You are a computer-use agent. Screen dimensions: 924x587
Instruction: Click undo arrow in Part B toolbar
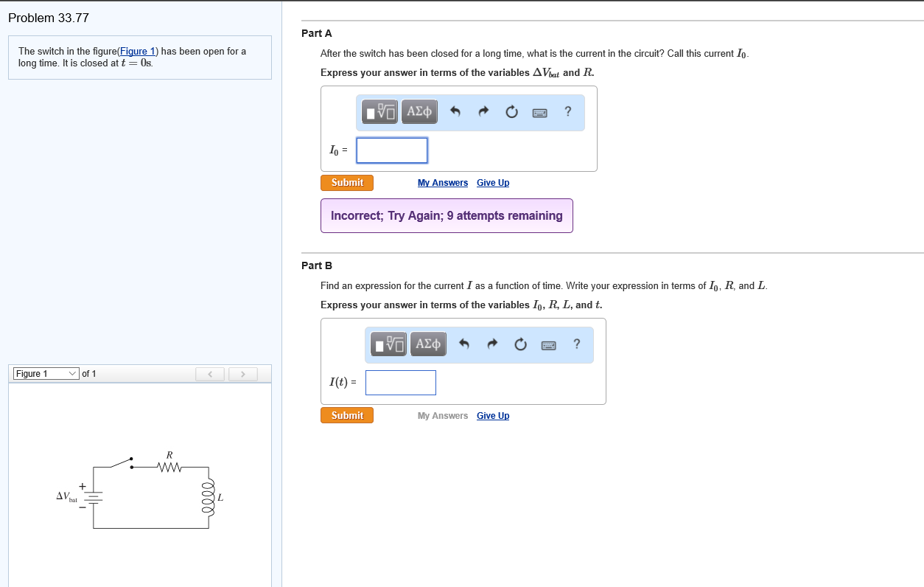click(463, 344)
